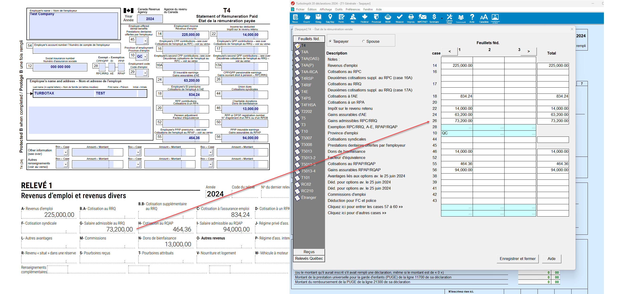Image resolution: width=644 pixels, height=294 pixels.
Task: Open a file with the Ouvrir icon
Action: (307, 18)
